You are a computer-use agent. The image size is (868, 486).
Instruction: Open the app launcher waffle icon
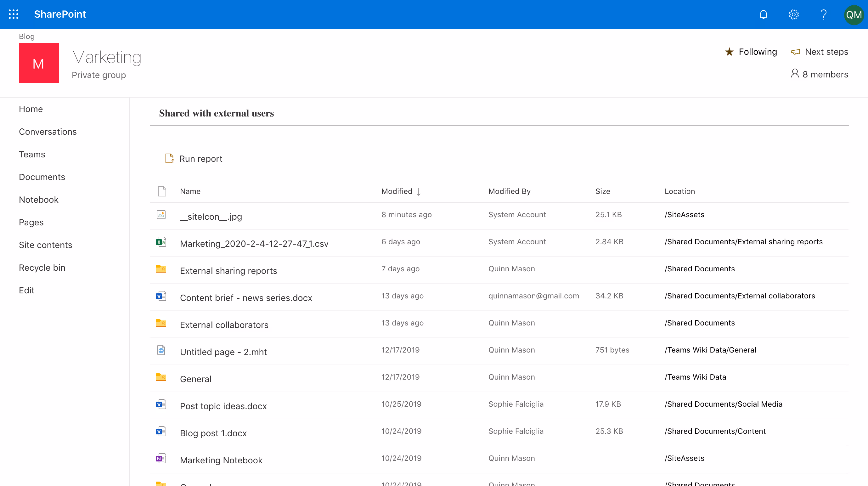14,14
